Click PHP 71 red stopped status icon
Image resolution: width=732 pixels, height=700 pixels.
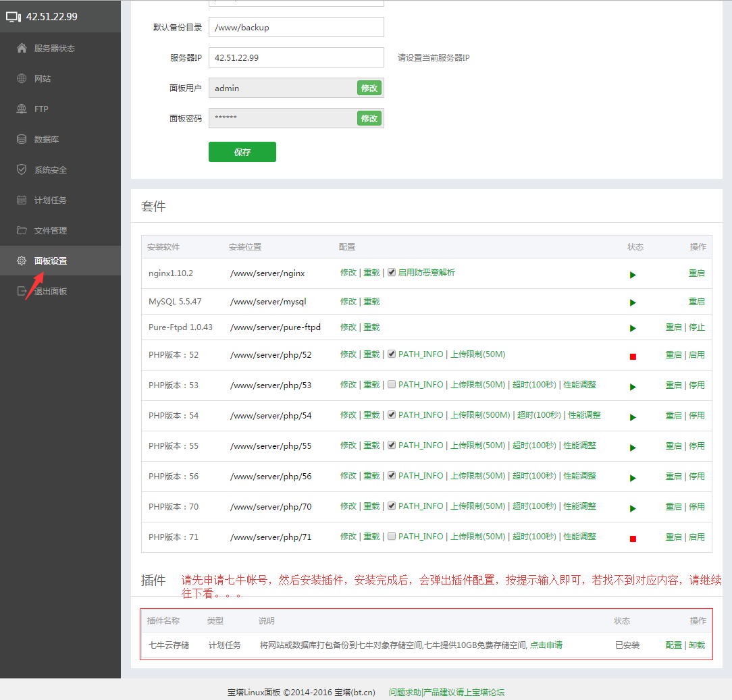[633, 539]
